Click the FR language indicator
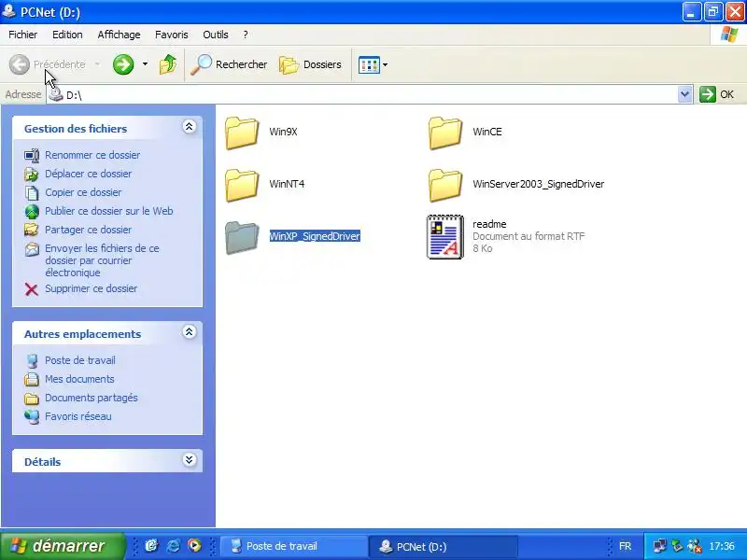747x560 pixels. [625, 546]
